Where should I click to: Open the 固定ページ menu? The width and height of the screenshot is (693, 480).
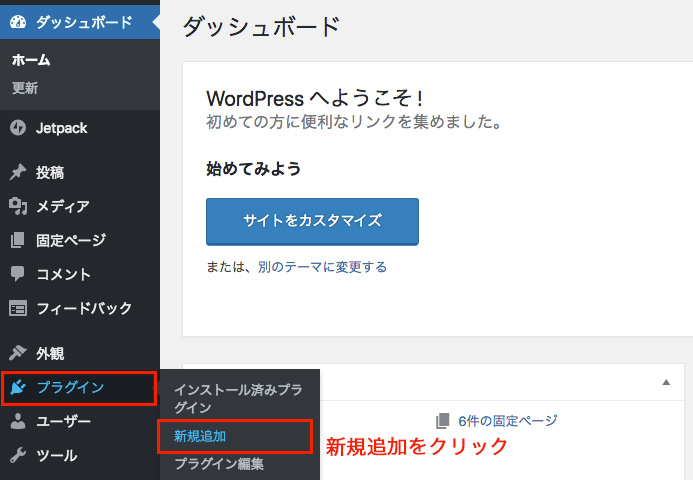(80, 240)
